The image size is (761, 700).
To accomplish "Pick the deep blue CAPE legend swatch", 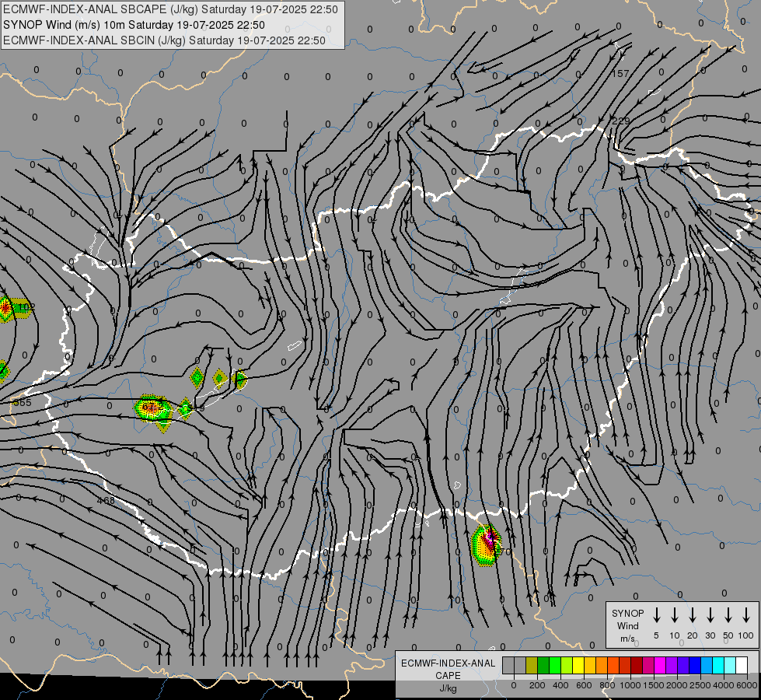I will (x=694, y=665).
